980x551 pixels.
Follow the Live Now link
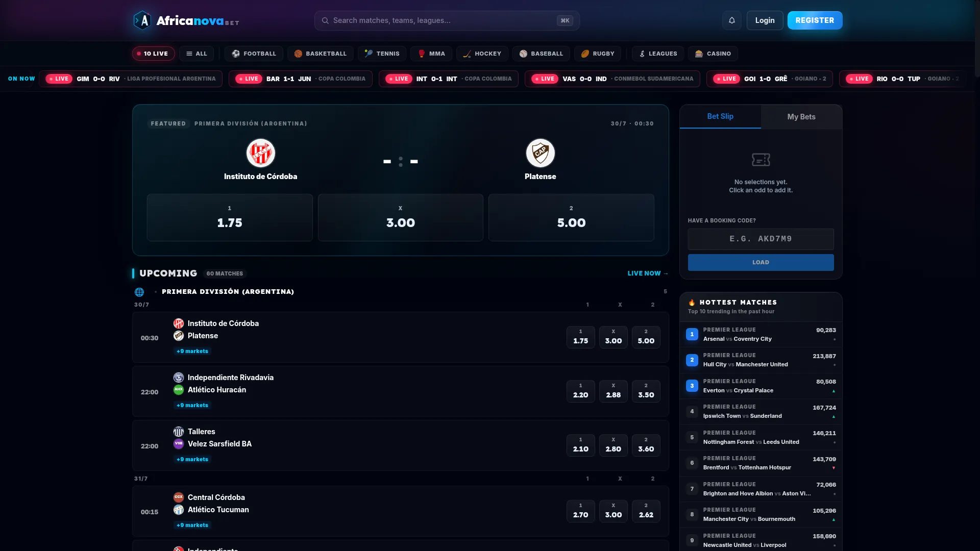[648, 273]
